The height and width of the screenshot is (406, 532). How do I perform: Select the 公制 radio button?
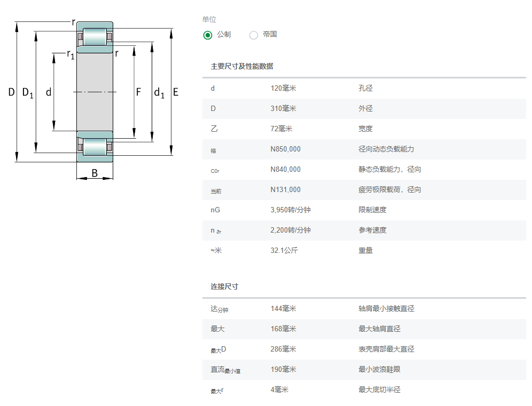pos(208,35)
